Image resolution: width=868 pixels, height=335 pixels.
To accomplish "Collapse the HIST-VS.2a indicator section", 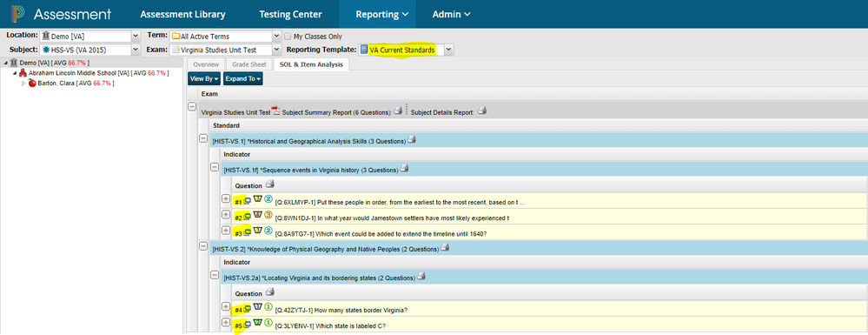I will 215,275.
